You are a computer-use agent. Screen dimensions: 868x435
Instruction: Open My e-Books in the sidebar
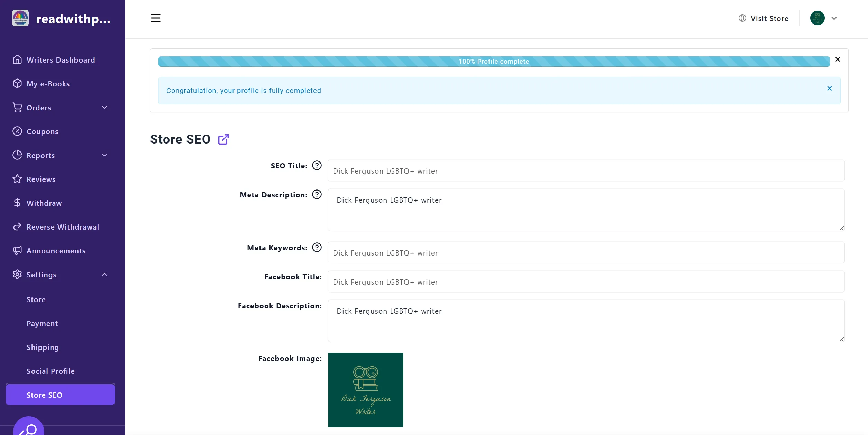coord(48,84)
